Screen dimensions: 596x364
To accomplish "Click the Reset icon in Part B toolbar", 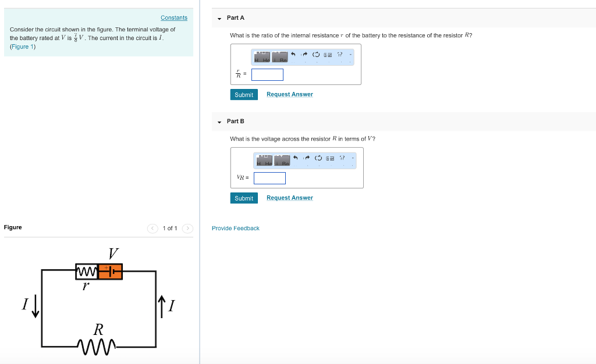I will point(318,158).
